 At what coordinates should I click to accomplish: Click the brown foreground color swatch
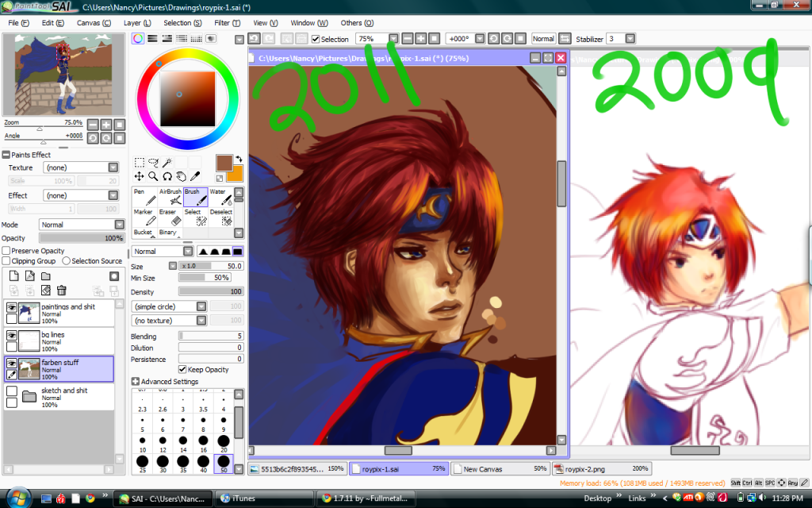(x=224, y=163)
